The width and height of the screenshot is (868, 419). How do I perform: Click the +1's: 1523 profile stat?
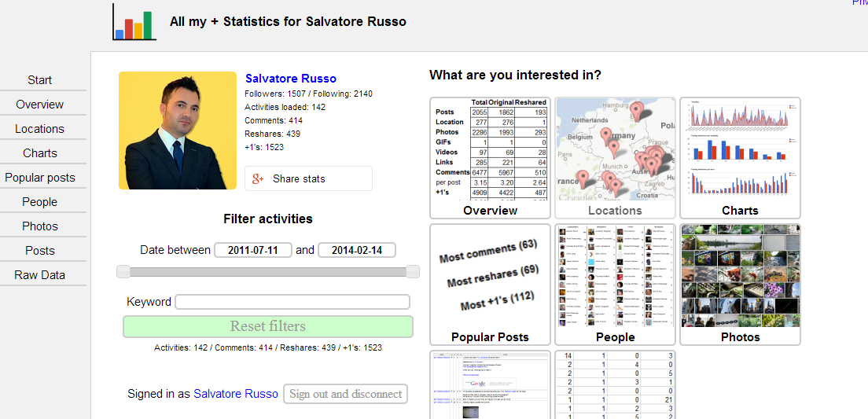(265, 147)
